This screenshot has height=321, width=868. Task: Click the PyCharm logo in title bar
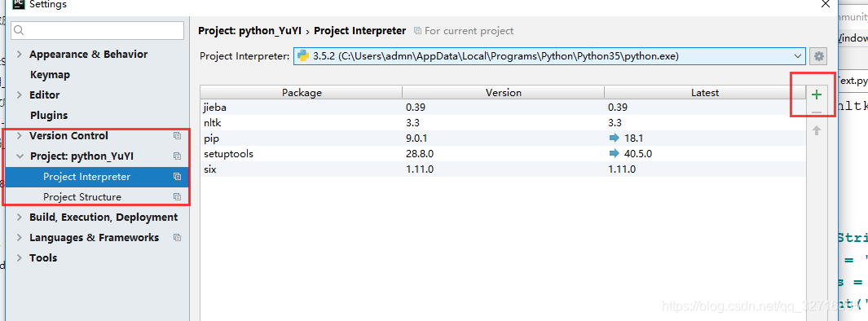[18, 4]
